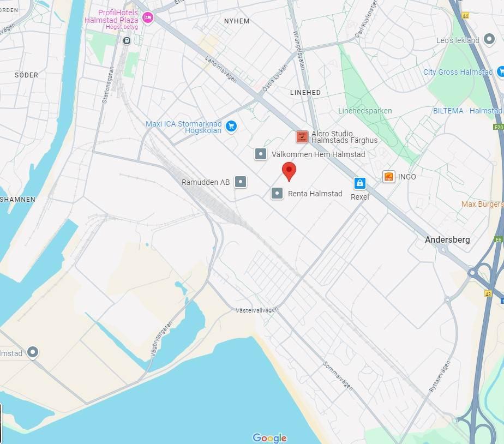The height and width of the screenshot is (444, 504).
Task: Click the Leo's lekland marker icon
Action: [x=489, y=39]
